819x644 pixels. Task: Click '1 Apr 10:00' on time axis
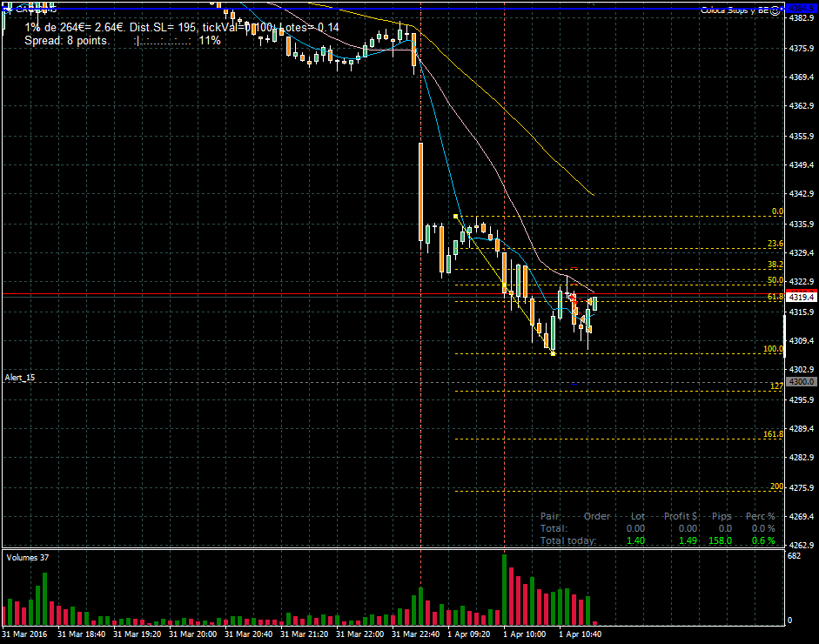tap(523, 634)
